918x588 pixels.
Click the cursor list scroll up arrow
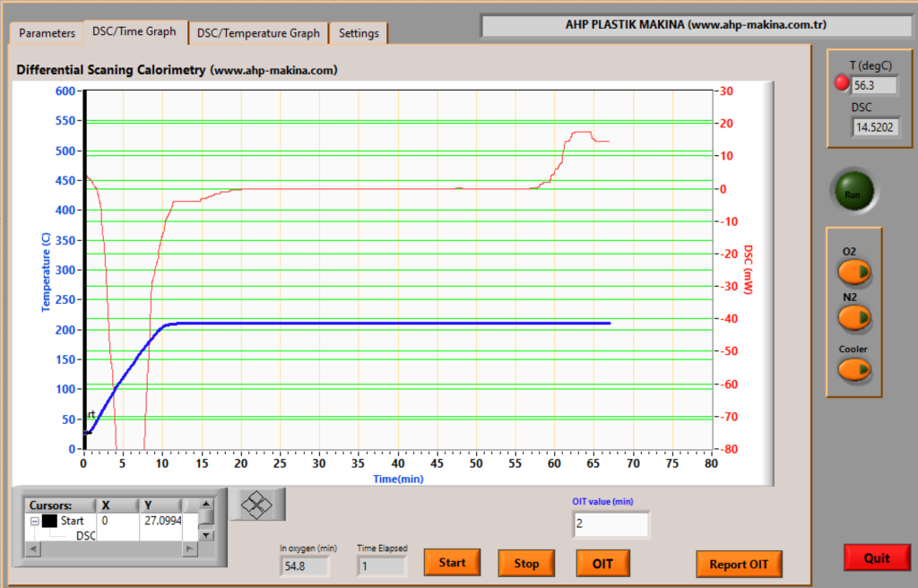pyautogui.click(x=206, y=504)
